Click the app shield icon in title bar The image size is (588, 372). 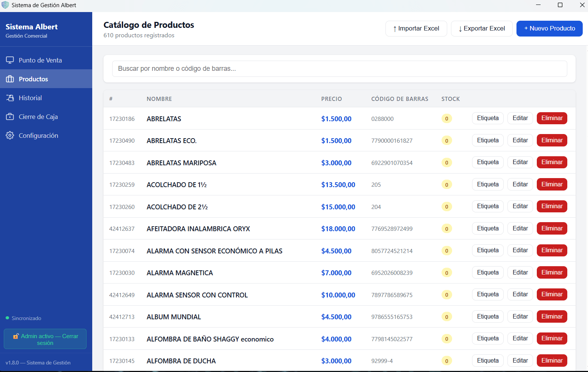click(x=5, y=5)
